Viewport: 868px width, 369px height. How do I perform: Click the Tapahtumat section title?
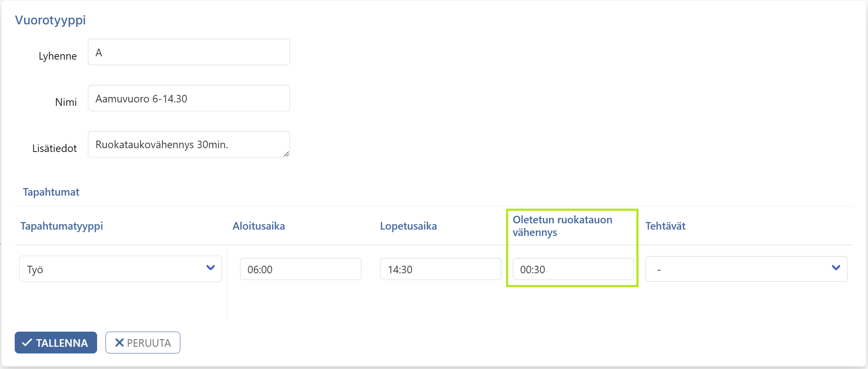click(x=51, y=192)
